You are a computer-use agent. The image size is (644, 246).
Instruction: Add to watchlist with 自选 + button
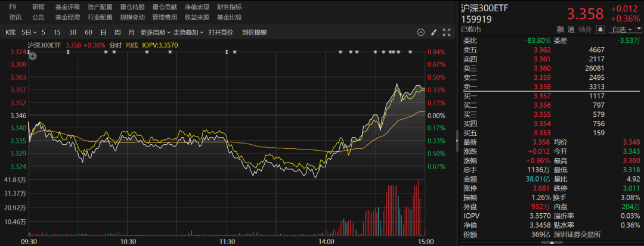(621, 29)
